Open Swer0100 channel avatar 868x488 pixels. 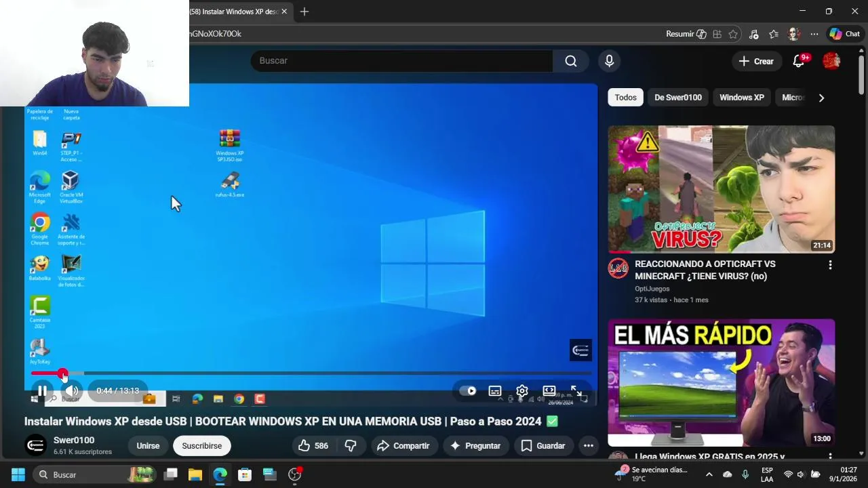35,445
